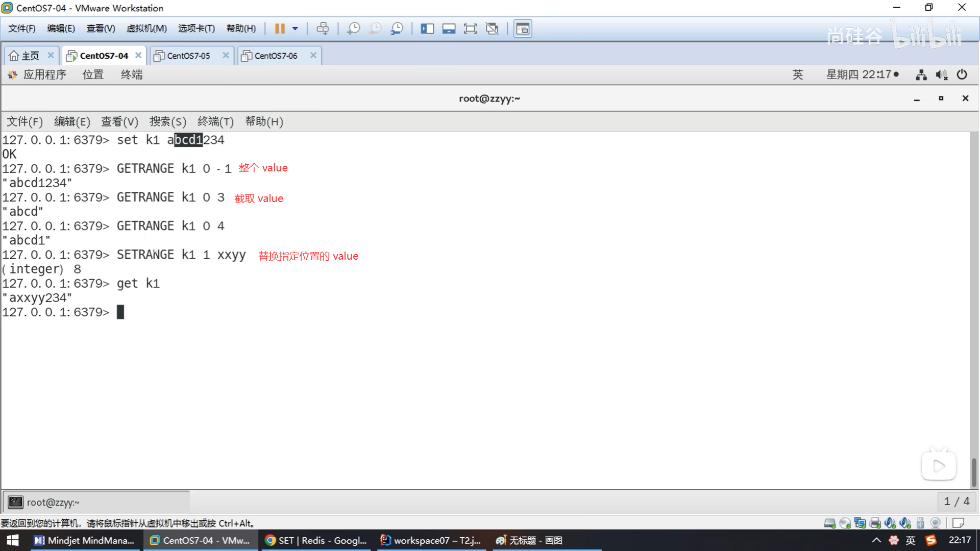Click the pause virtual machine icon

(279, 29)
